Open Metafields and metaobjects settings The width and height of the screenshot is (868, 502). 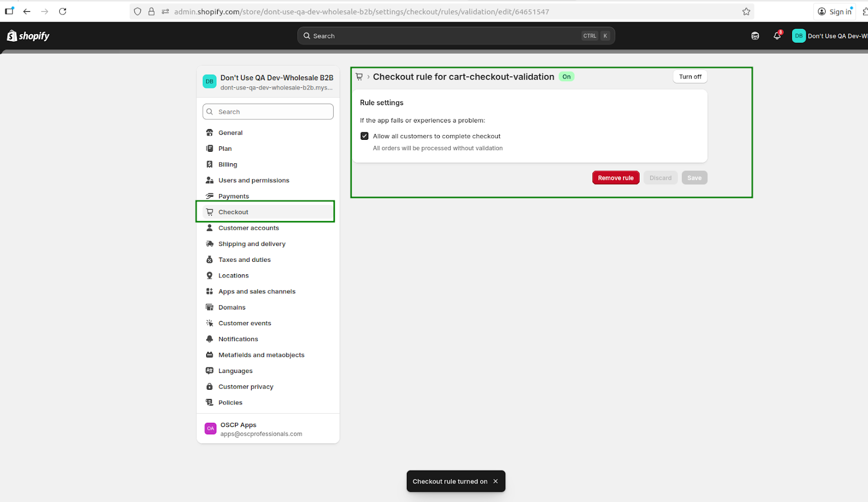pos(261,355)
